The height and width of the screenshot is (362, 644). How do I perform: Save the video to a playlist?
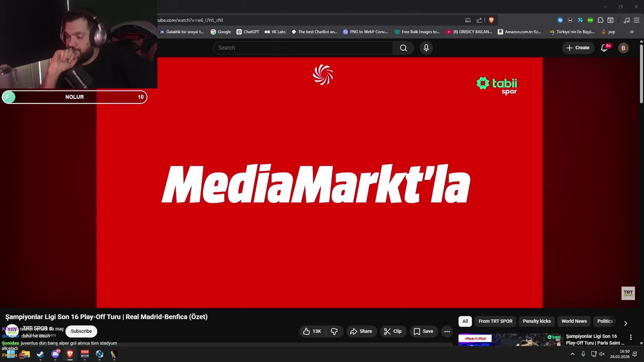(x=423, y=331)
